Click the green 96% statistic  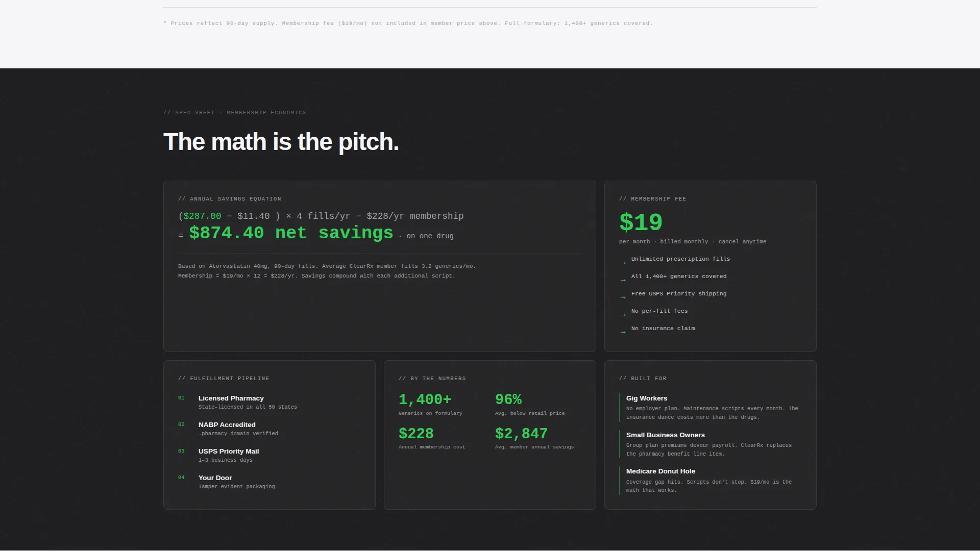[x=508, y=399]
